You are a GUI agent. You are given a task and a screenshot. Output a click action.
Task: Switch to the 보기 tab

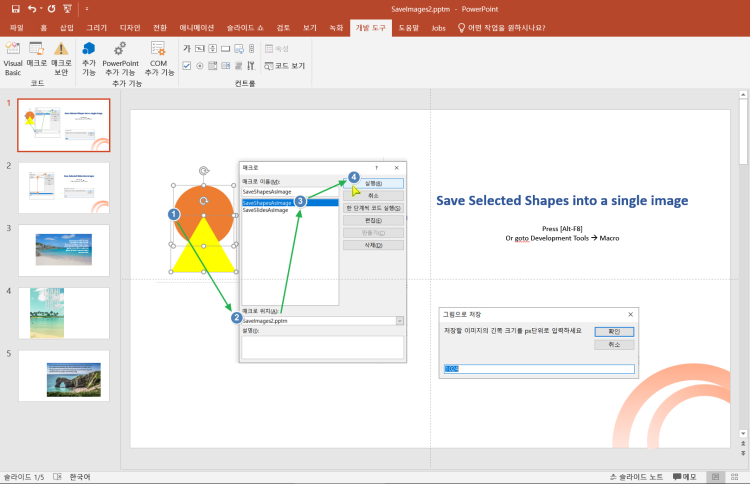tap(310, 28)
